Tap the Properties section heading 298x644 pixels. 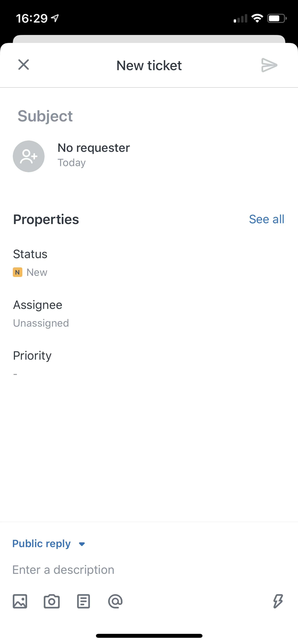46,220
